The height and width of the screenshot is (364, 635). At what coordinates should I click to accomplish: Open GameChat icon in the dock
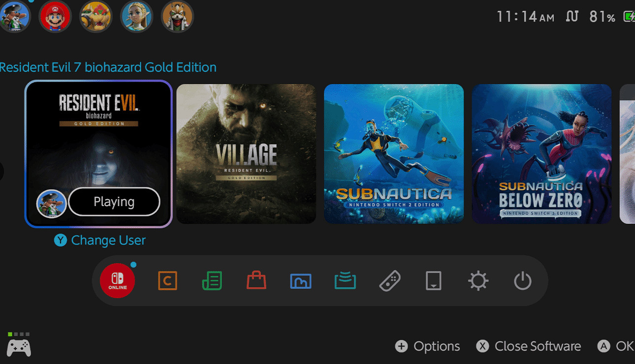[x=167, y=281]
